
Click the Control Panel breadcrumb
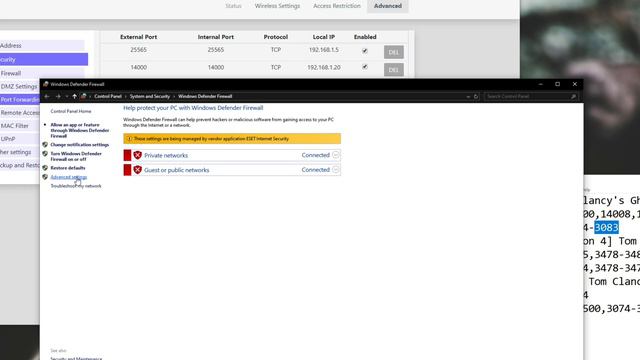pyautogui.click(x=108, y=96)
